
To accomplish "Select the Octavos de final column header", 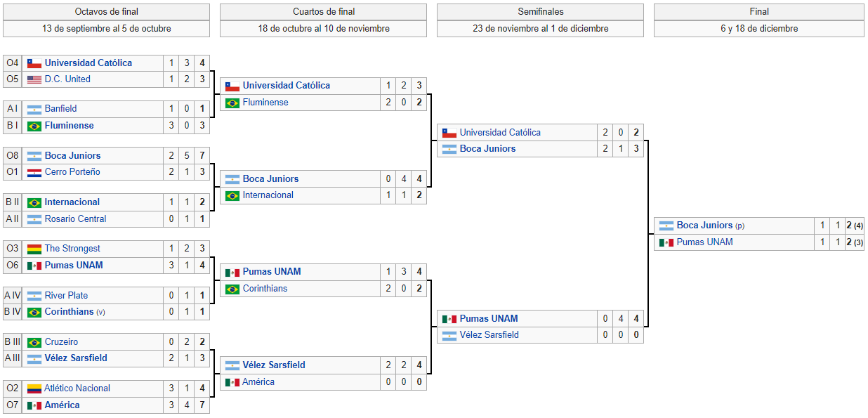I will [x=106, y=12].
